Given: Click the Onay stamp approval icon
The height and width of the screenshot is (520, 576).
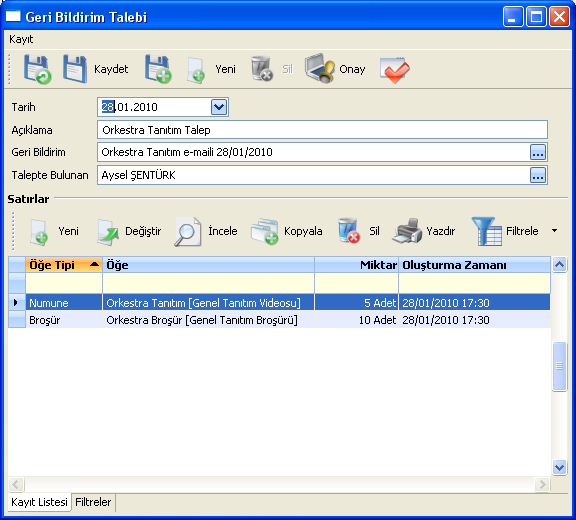Looking at the screenshot, I should (320, 68).
